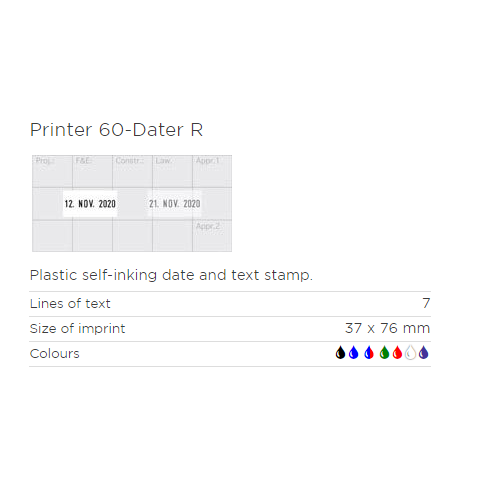Click the 37 x 76 mm imprint size
Image resolution: width=500 pixels, height=498 pixels.
(387, 328)
